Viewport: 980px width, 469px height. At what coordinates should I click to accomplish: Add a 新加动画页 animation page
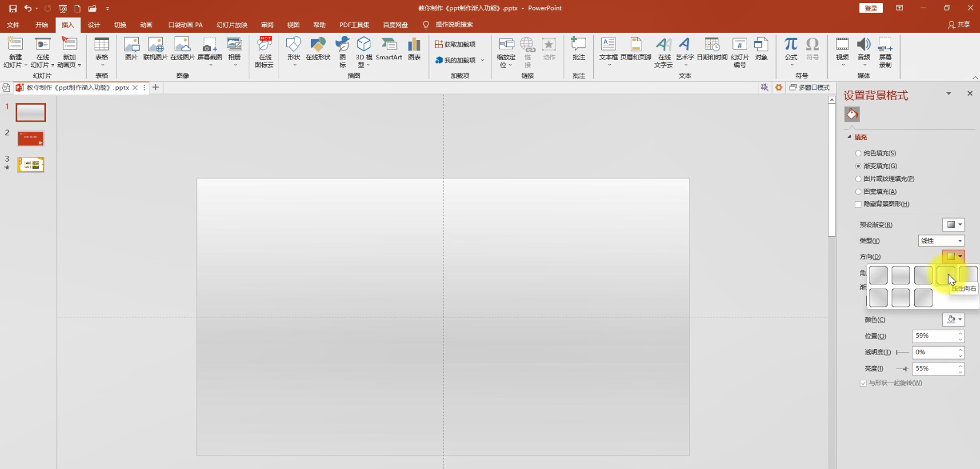pyautogui.click(x=69, y=52)
